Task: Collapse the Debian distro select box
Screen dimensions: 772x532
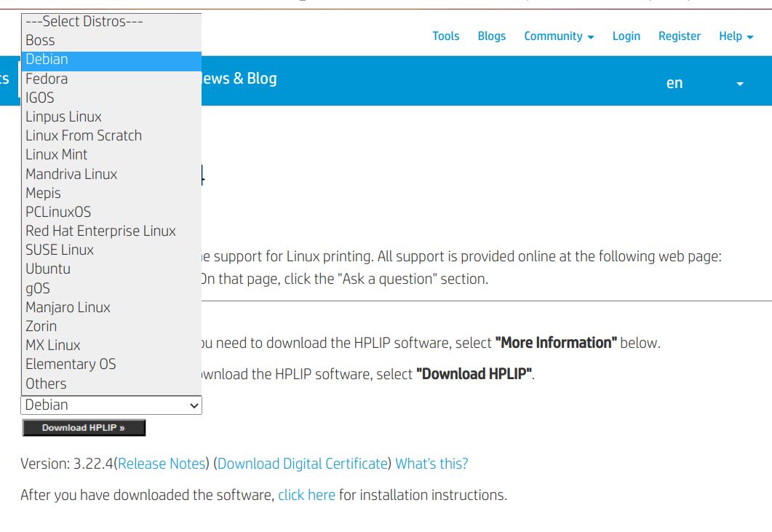Action: (111, 405)
